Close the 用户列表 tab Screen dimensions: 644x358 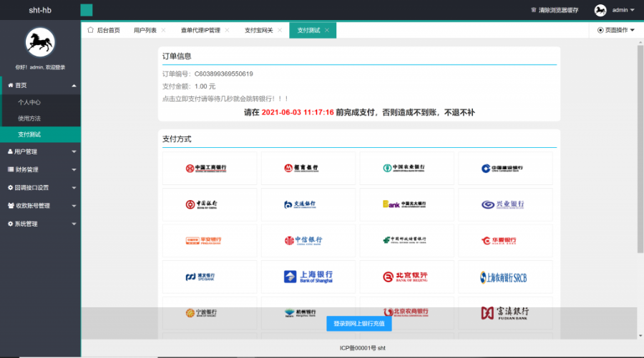(x=163, y=30)
